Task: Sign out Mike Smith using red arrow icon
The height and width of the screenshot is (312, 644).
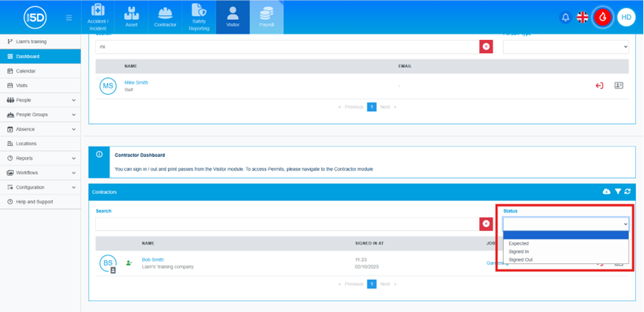Action: pyautogui.click(x=599, y=86)
